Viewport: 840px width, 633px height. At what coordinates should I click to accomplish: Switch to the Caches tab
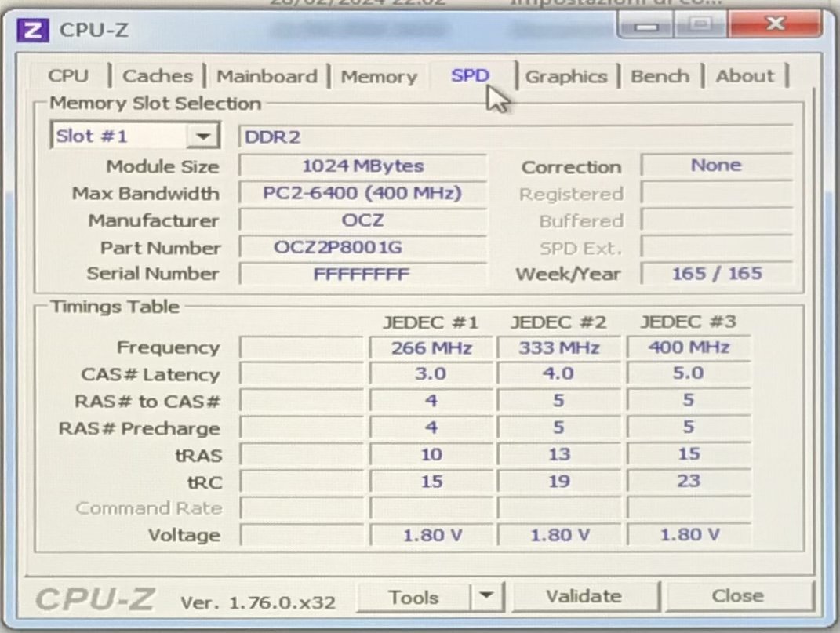157,76
